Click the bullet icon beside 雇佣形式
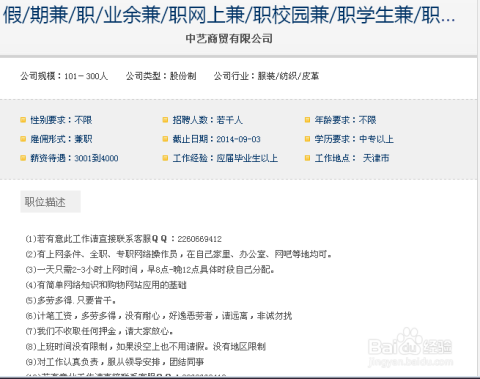This screenshot has height=379, width=480. click(23, 139)
